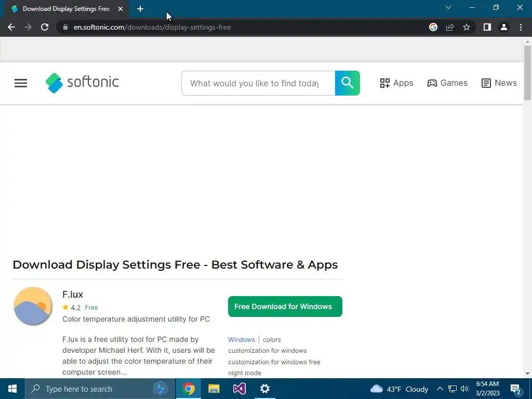The height and width of the screenshot is (399, 532).
Task: Click the site lock icon in address bar
Action: [65, 27]
